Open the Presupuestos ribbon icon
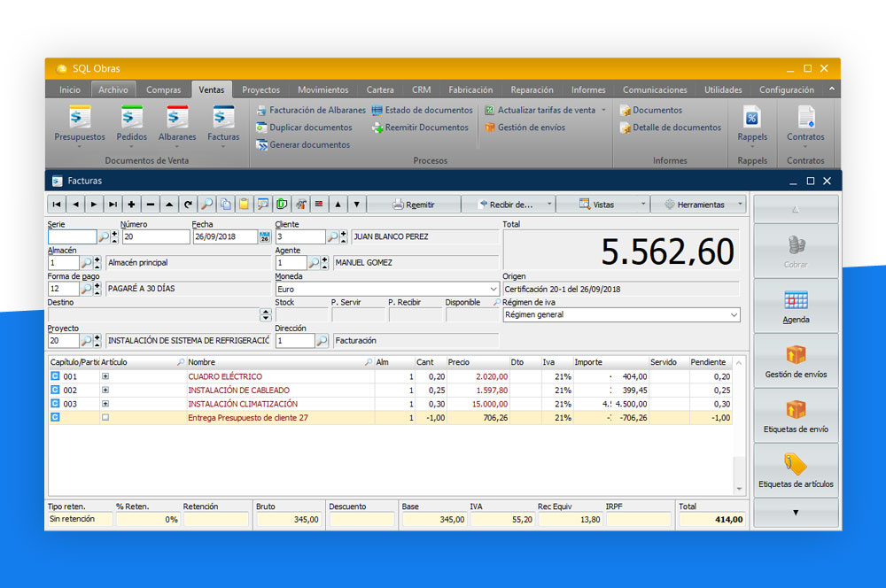886x588 pixels. tap(80, 118)
